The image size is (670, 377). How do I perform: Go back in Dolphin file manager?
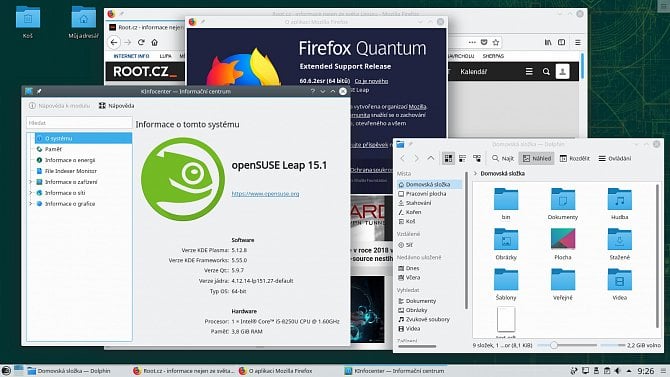point(403,159)
